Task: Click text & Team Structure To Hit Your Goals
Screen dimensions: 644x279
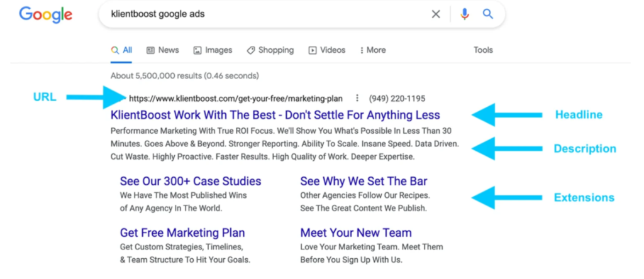Action: click(x=186, y=260)
